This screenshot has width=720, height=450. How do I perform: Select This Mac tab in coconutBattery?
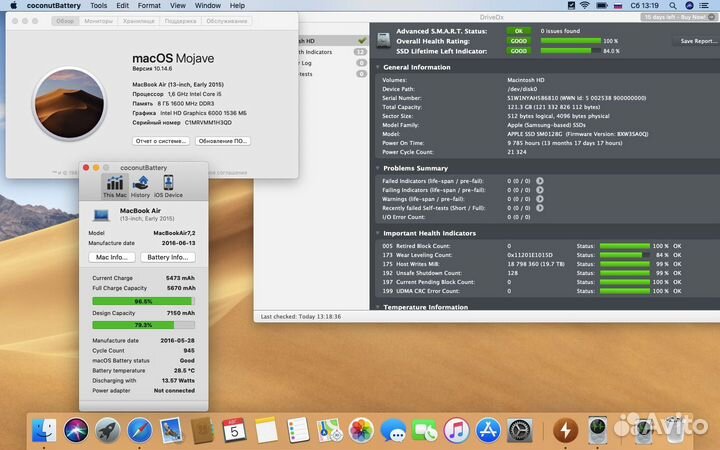click(x=115, y=186)
